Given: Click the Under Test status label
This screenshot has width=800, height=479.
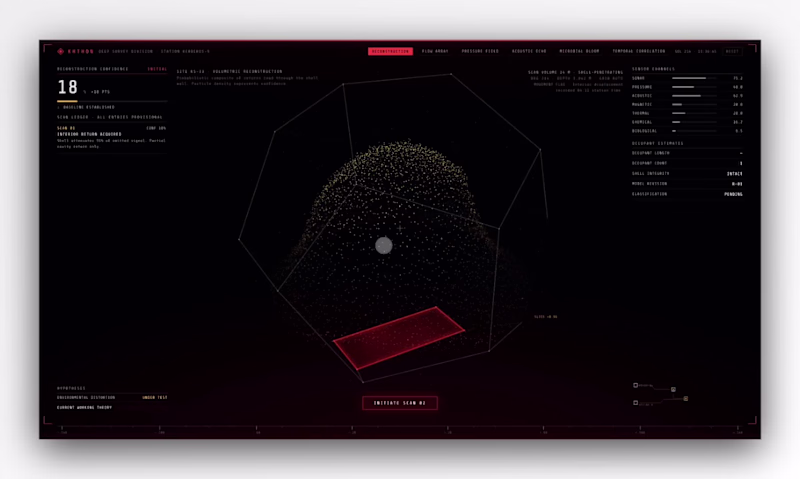Looking at the screenshot, I should 155,397.
